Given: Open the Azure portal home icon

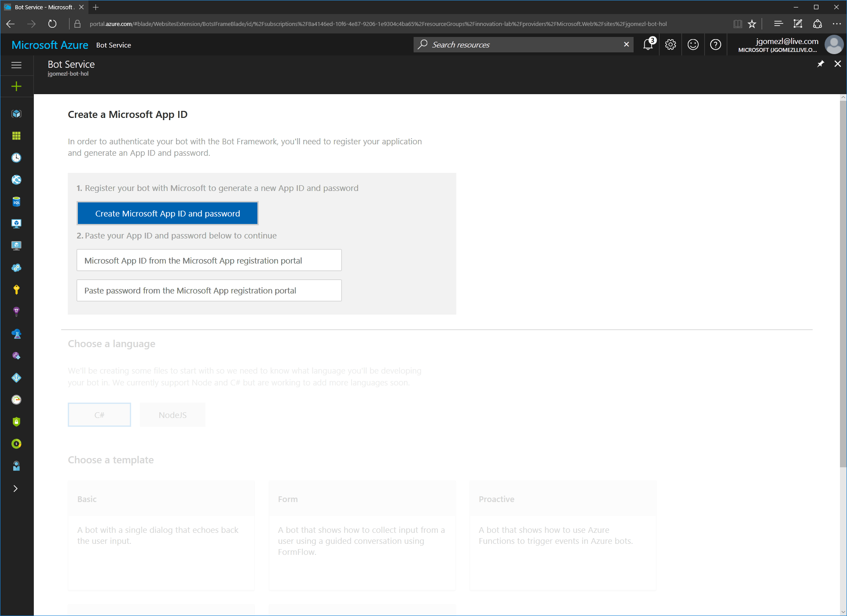Looking at the screenshot, I should point(50,45).
